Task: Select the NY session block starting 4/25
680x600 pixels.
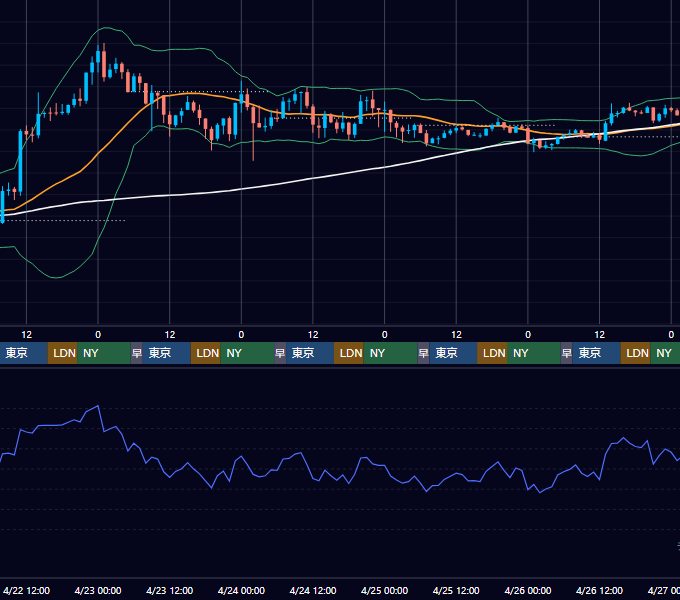Action: tap(534, 353)
